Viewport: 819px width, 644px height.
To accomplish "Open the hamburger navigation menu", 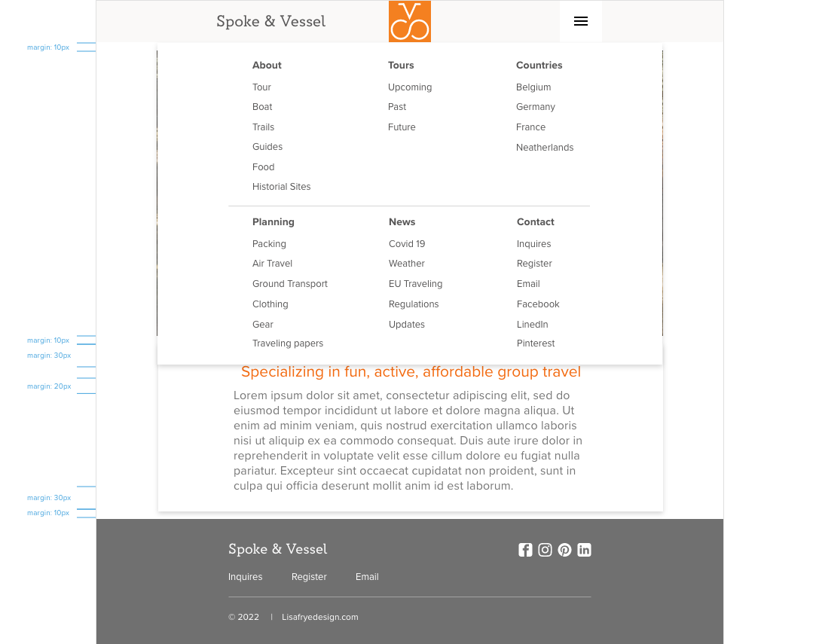I will (x=580, y=21).
